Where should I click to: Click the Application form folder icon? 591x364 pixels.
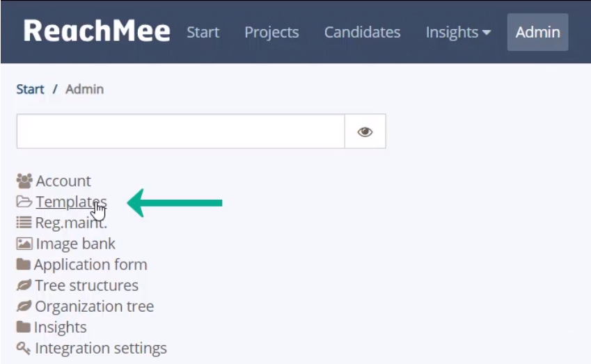pyautogui.click(x=24, y=264)
